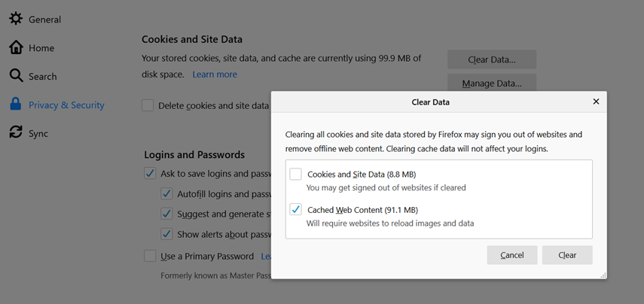Click the Search magnifier icon
The width and height of the screenshot is (644, 304).
[16, 76]
